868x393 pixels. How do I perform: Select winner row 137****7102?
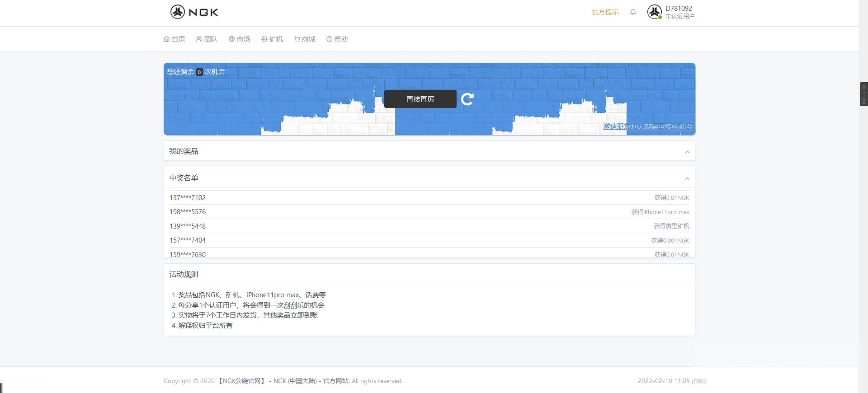(x=429, y=197)
